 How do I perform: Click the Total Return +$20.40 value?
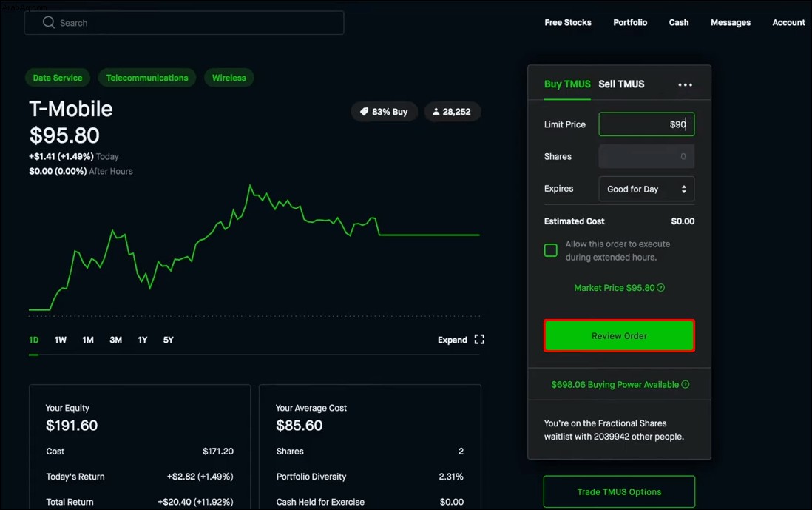pyautogui.click(x=195, y=502)
